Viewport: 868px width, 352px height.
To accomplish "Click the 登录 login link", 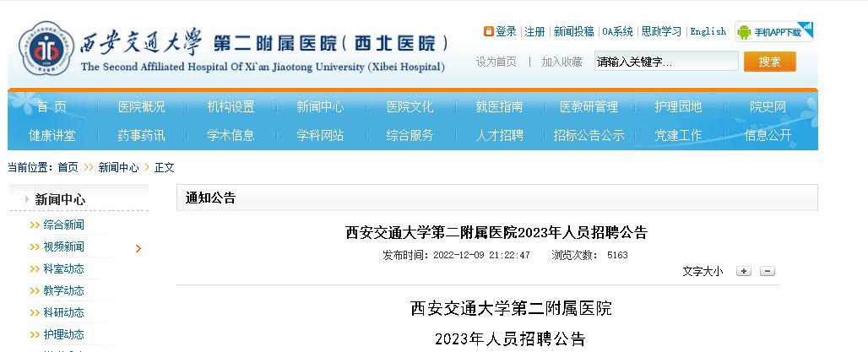I will (x=506, y=31).
